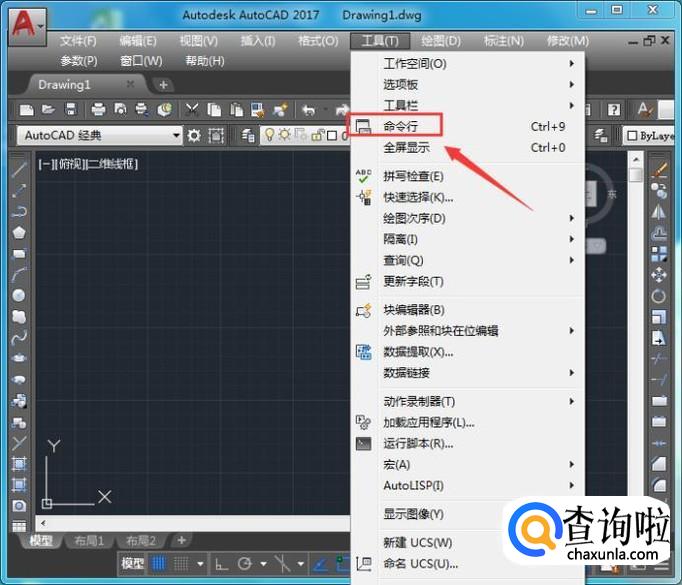This screenshot has width=682, height=585.
Task: Click the Plot Preview icon
Action: (x=120, y=110)
